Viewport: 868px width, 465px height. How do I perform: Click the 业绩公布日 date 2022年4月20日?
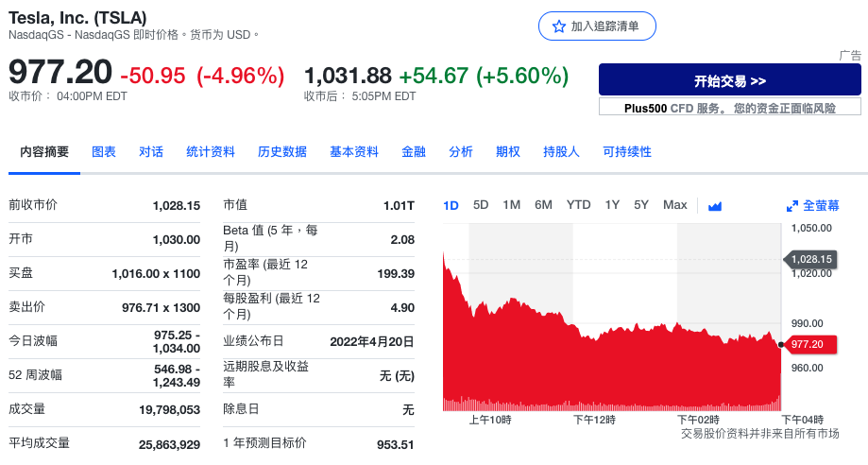[372, 342]
